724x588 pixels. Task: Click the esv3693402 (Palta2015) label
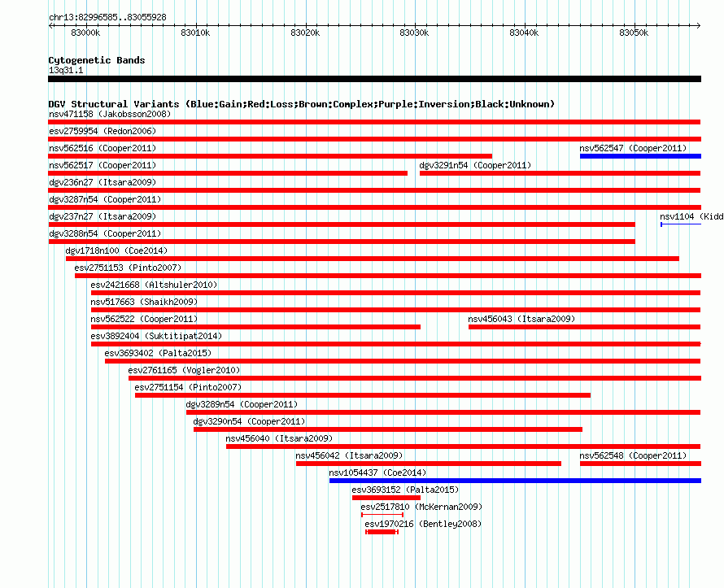[x=158, y=353]
